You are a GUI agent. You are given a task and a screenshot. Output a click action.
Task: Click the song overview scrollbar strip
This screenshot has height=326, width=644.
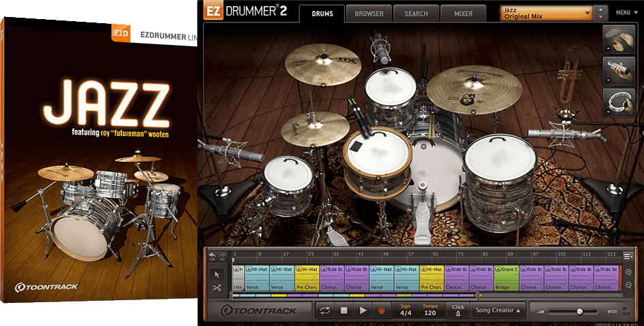(x=356, y=295)
